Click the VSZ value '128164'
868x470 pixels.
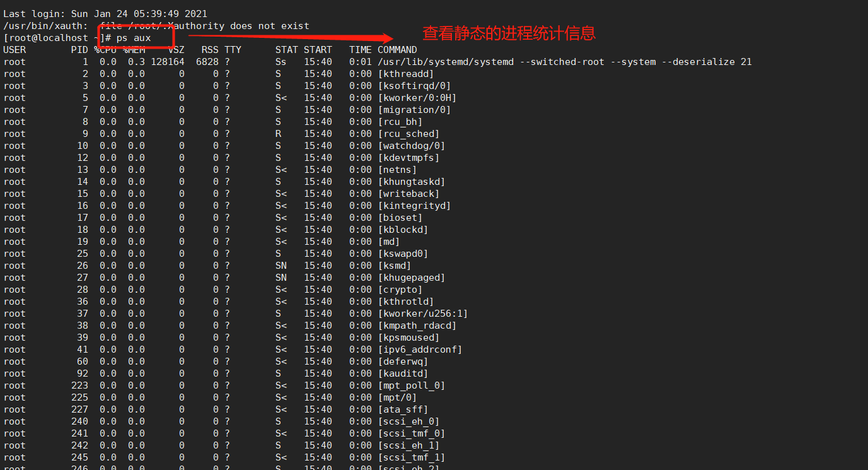click(x=168, y=62)
